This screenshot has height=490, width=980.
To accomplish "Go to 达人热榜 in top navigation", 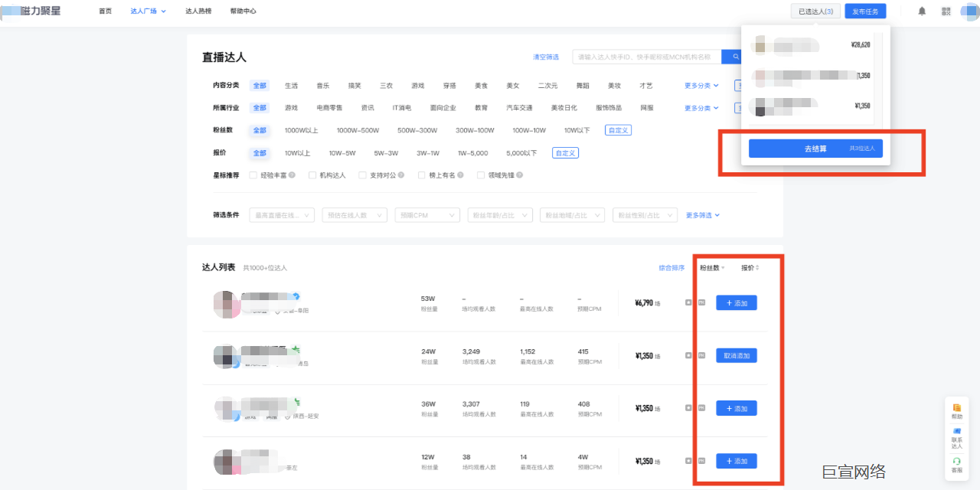I will pos(198,11).
